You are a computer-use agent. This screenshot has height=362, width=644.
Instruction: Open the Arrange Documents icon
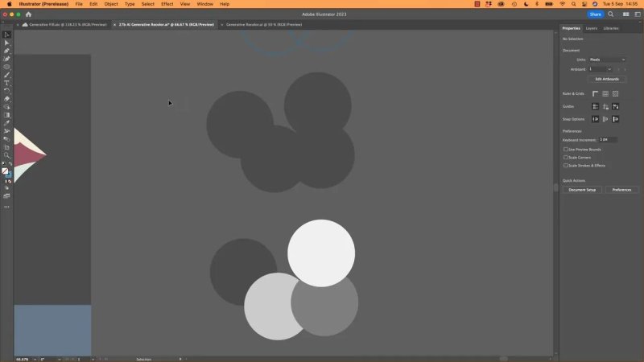(626, 14)
